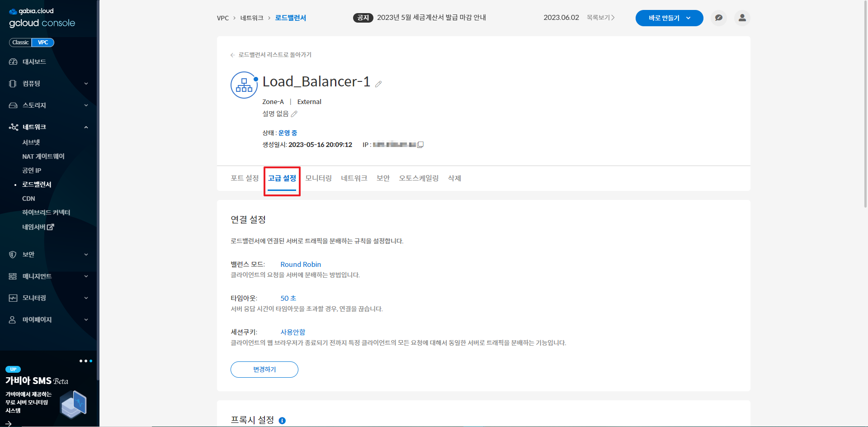Select 로드밸런서 in the sidebar
868x427 pixels.
37,185
